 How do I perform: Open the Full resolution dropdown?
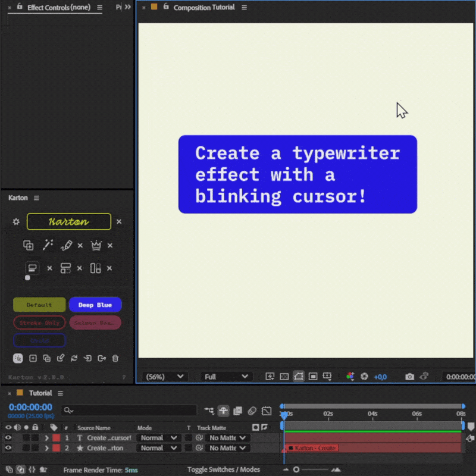point(226,376)
